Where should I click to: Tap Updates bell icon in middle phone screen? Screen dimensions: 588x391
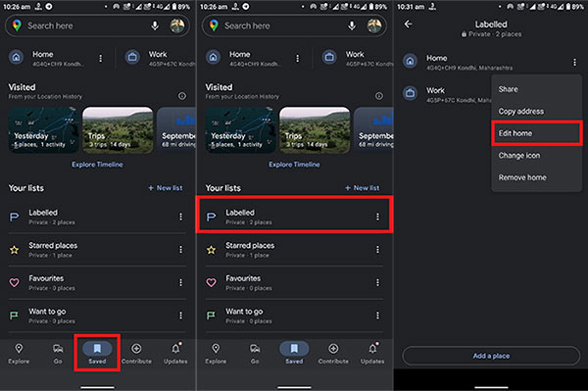point(372,348)
